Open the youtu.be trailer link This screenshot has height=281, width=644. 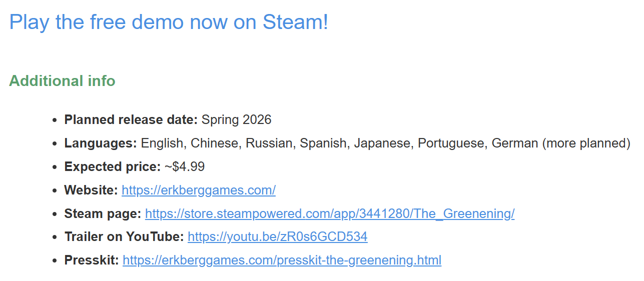pos(277,237)
